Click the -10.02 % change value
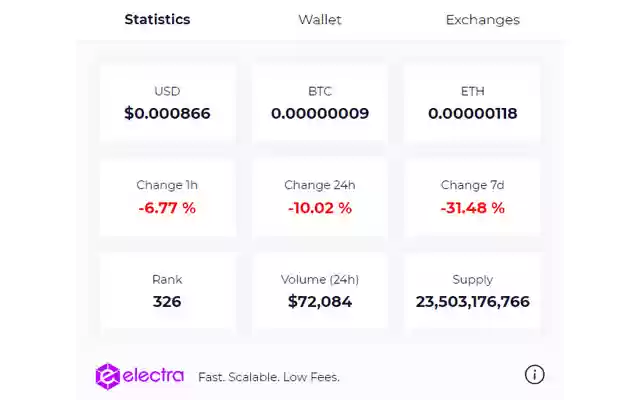 [x=320, y=208]
